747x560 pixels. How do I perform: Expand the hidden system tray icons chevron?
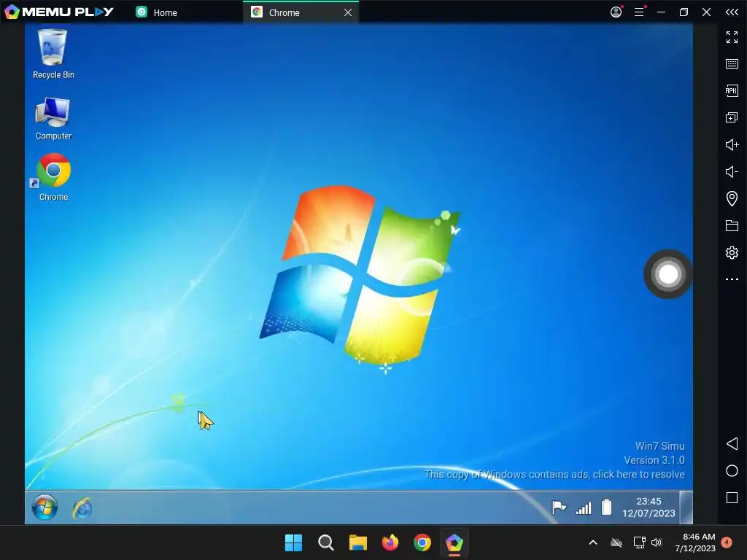click(593, 542)
